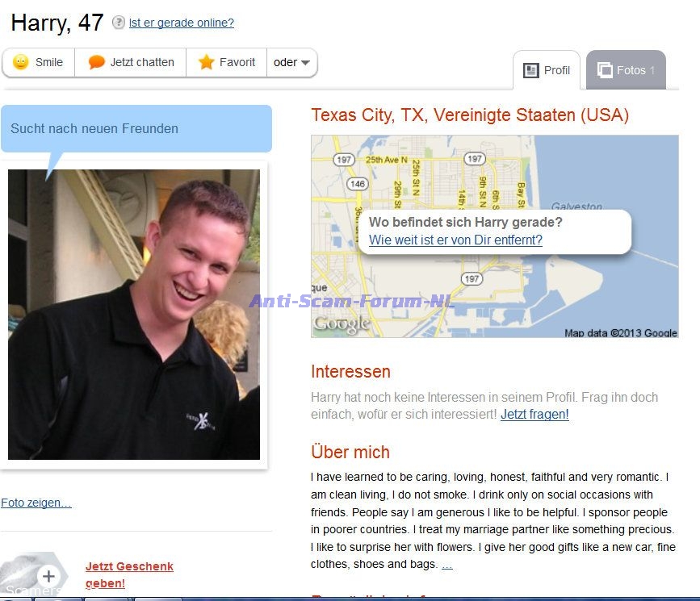Click the Fotos tab gallery icon

point(605,70)
